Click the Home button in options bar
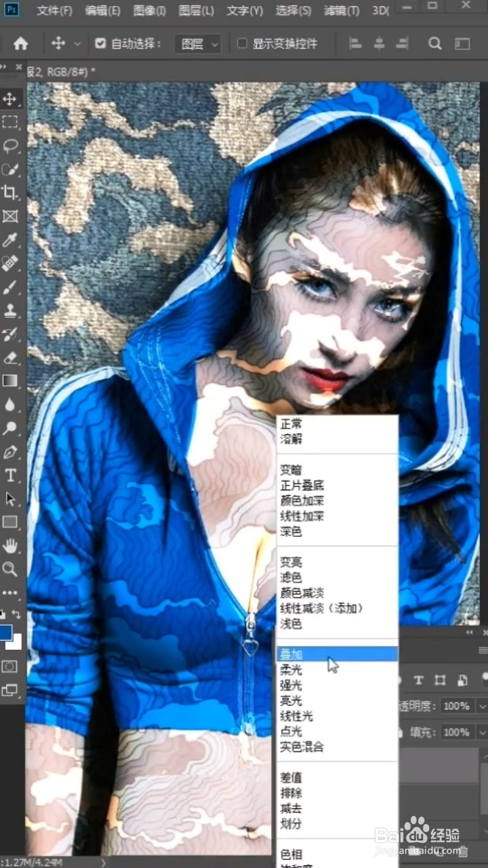 click(x=21, y=43)
